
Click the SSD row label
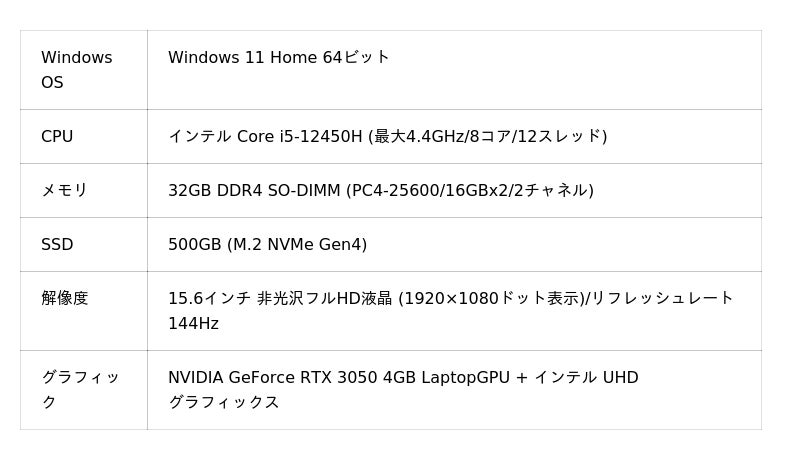[57, 245]
